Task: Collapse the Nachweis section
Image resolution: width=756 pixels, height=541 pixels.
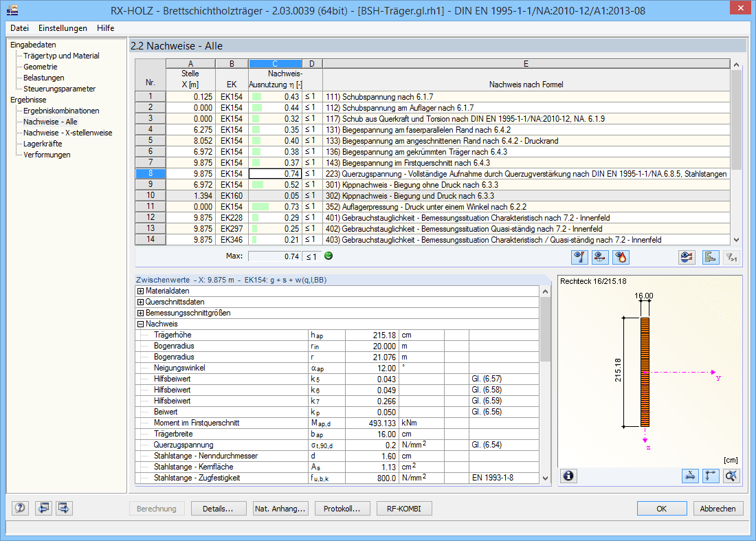Action: tap(141, 324)
